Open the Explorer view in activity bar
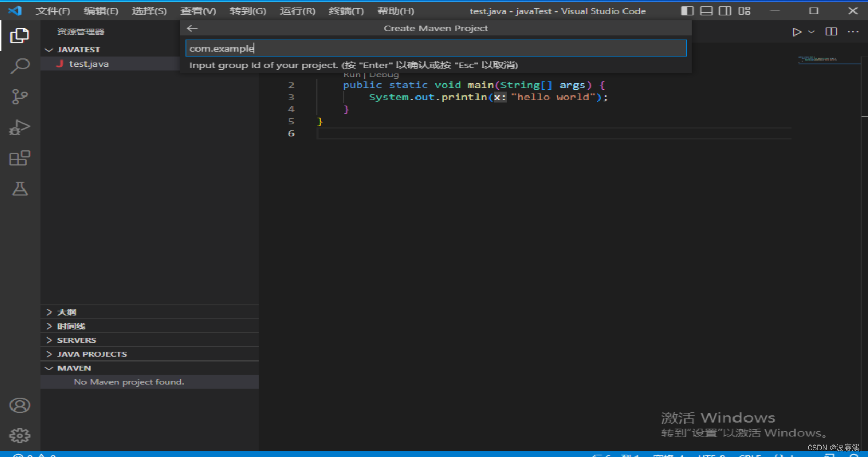 (20, 35)
